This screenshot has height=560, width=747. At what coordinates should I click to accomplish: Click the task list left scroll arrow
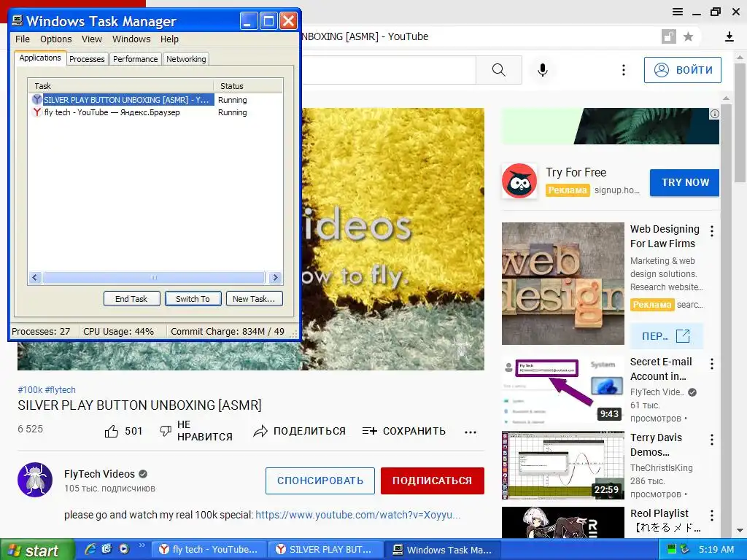point(35,278)
